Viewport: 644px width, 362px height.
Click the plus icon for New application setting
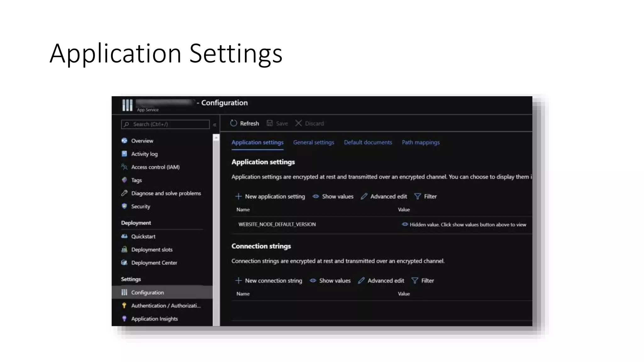[238, 196]
